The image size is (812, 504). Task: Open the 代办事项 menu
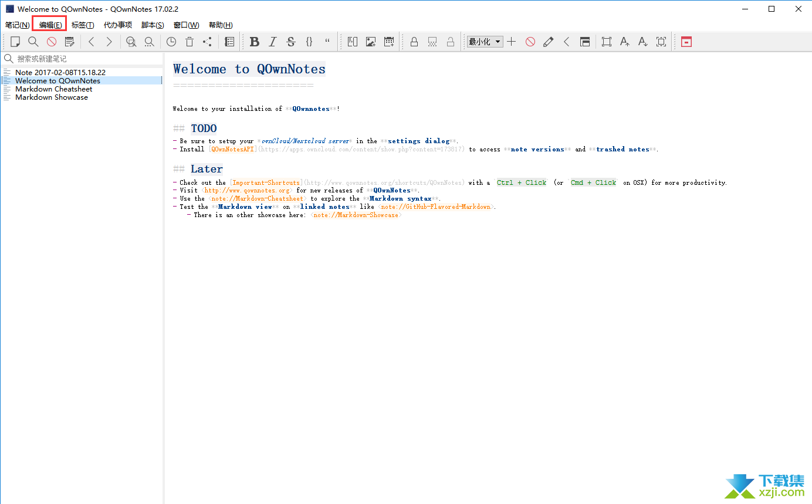[118, 25]
